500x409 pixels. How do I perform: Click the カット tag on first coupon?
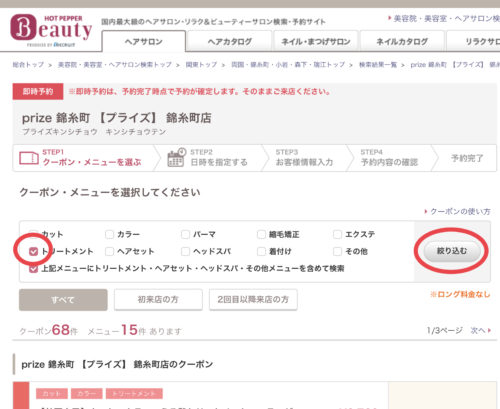pos(52,394)
